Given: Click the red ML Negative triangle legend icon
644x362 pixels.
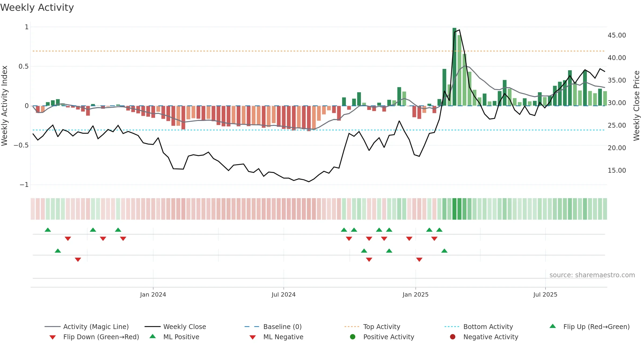Looking at the screenshot, I should pyautogui.click(x=253, y=337).
